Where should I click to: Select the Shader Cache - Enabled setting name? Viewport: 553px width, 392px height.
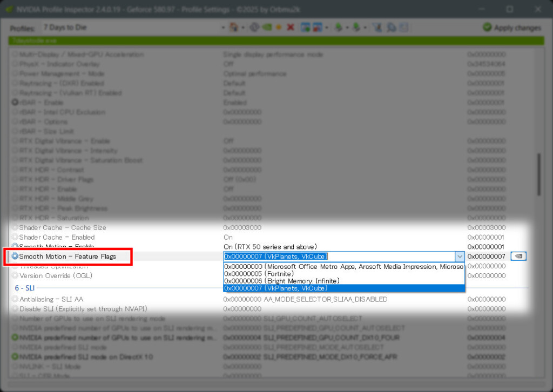[57, 237]
